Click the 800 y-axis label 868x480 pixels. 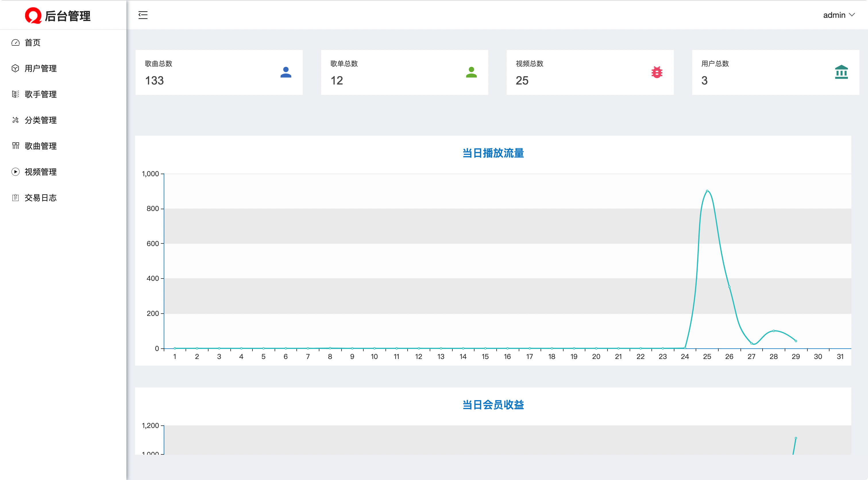153,209
